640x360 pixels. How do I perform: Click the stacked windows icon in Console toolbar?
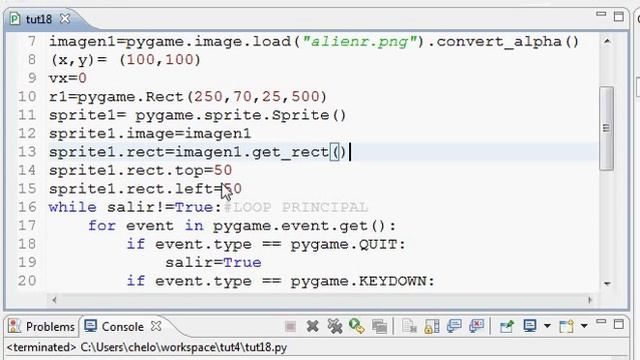coord(379,327)
